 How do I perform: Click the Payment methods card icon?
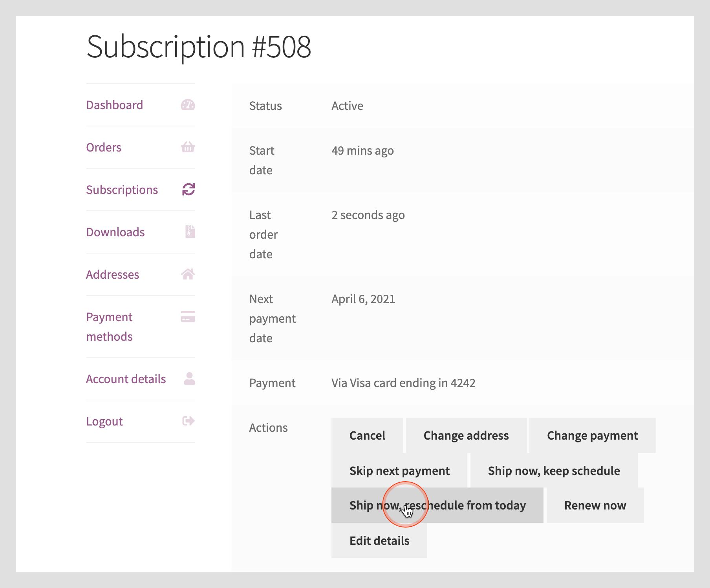tap(188, 316)
